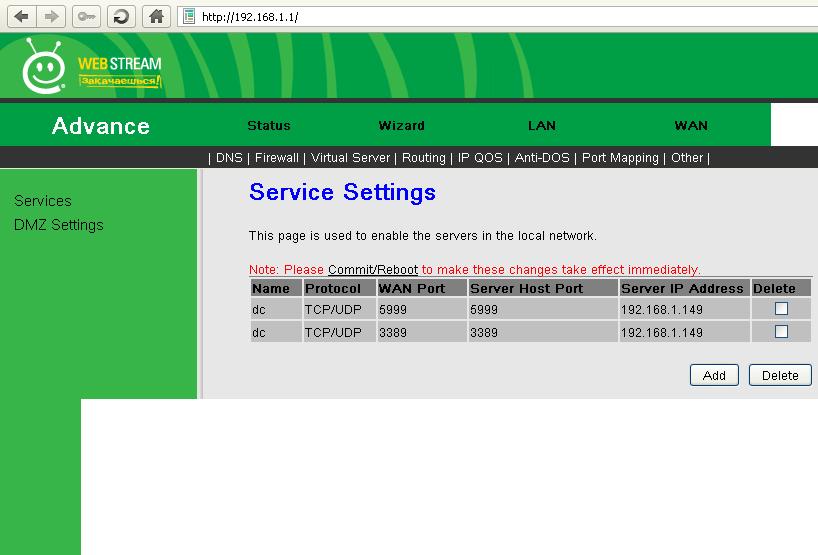Switch to the LAN tab
The height and width of the screenshot is (555, 818).
tap(541, 126)
